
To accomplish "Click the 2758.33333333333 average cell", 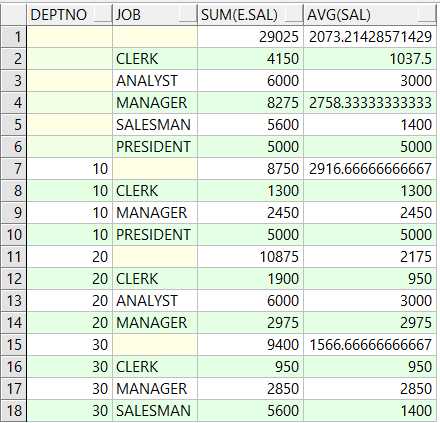I will coord(370,103).
